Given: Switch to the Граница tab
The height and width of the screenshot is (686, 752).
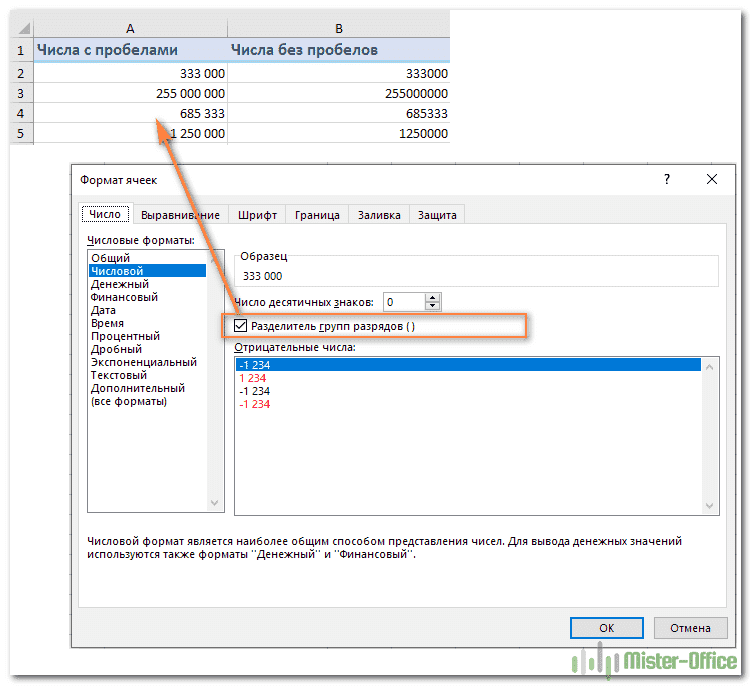Looking at the screenshot, I should coord(317,214).
